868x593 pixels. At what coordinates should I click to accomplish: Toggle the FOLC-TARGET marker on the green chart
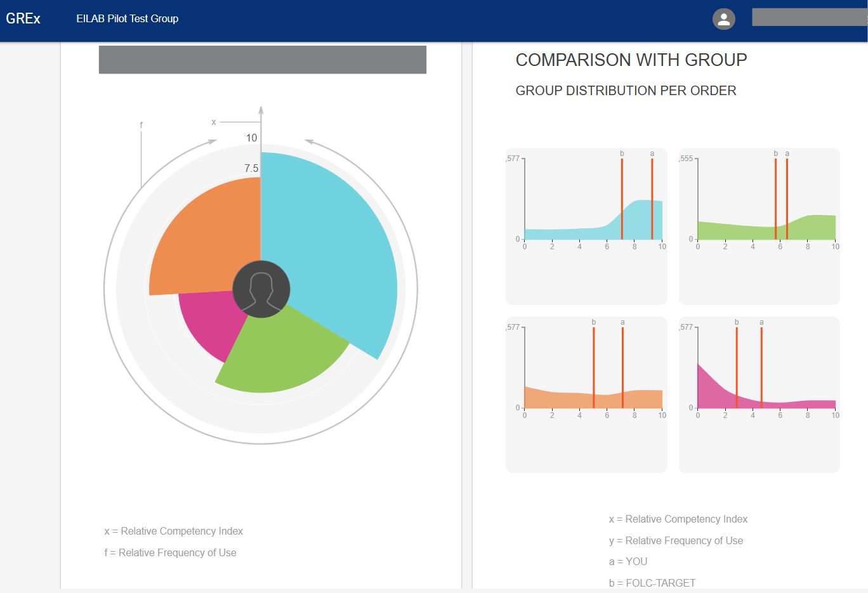pos(775,197)
